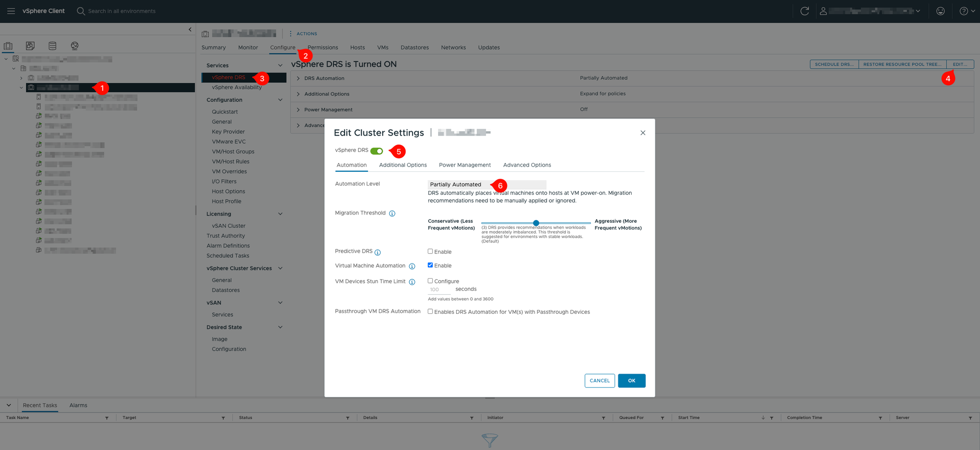Enable the Predictive DRS checkbox
The width and height of the screenshot is (980, 450).
tap(430, 251)
